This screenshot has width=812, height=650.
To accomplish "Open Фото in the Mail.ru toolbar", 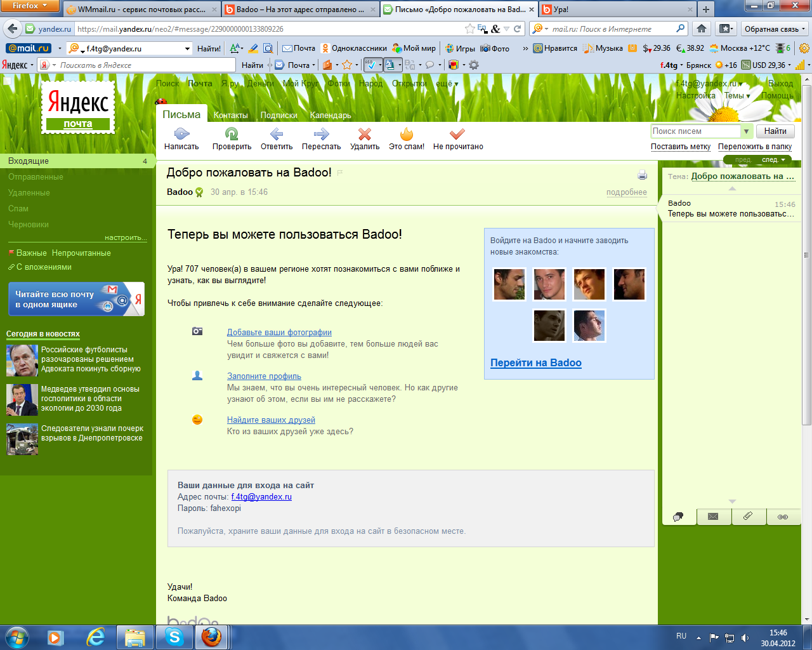I will pyautogui.click(x=495, y=48).
